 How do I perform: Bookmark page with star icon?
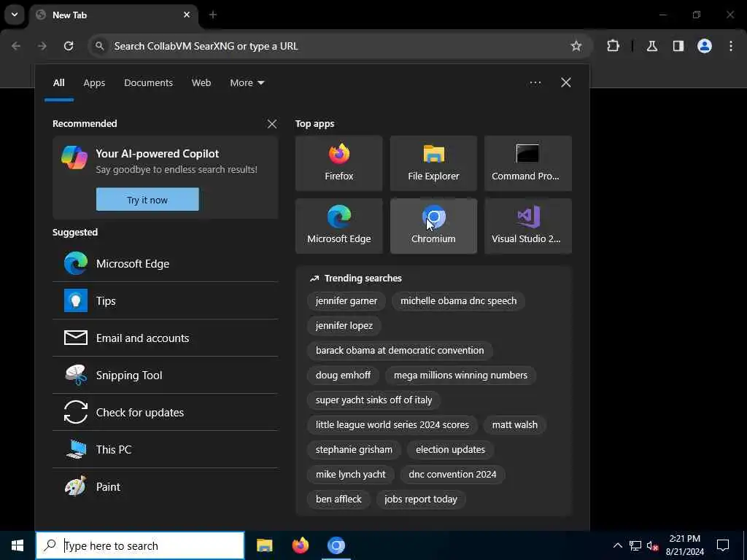click(576, 46)
